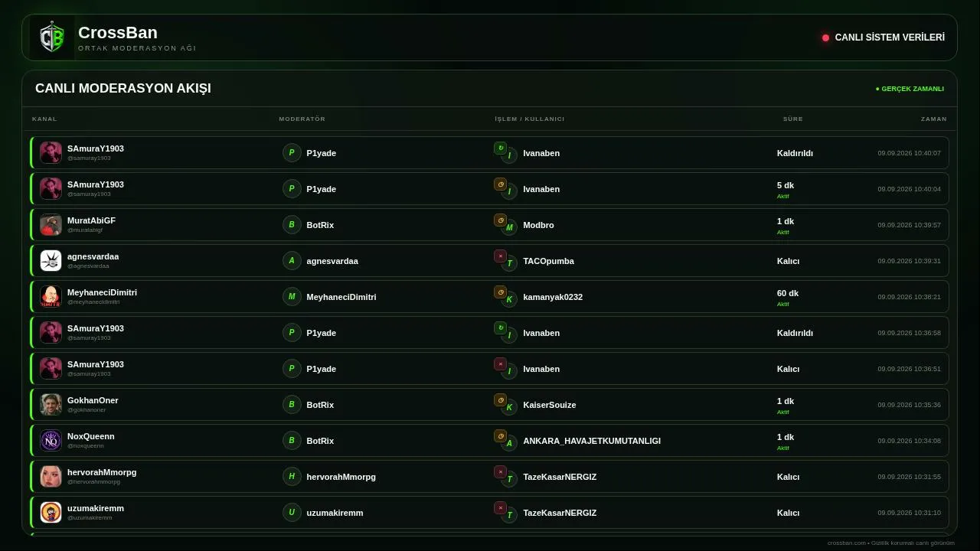Select agnesvardaa channel avatar

pos(51,261)
